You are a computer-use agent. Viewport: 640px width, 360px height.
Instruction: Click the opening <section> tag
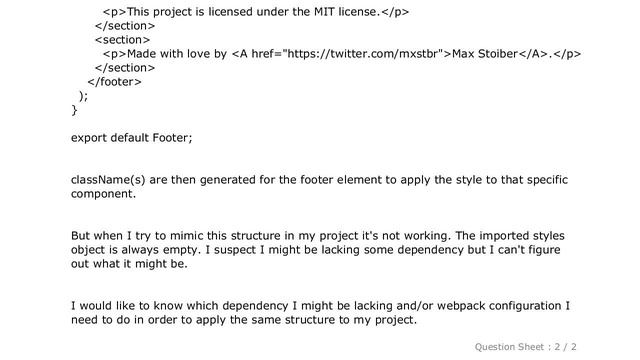(122, 40)
